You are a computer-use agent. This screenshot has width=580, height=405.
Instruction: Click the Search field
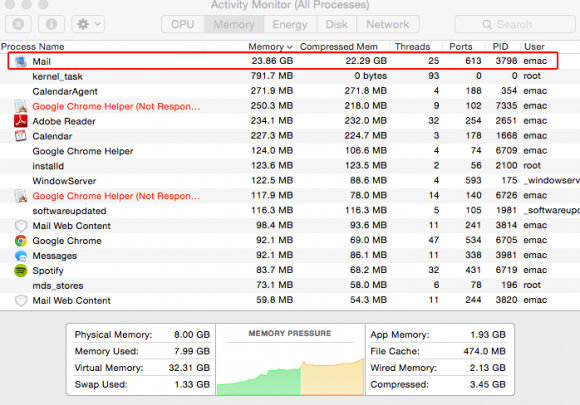click(515, 24)
